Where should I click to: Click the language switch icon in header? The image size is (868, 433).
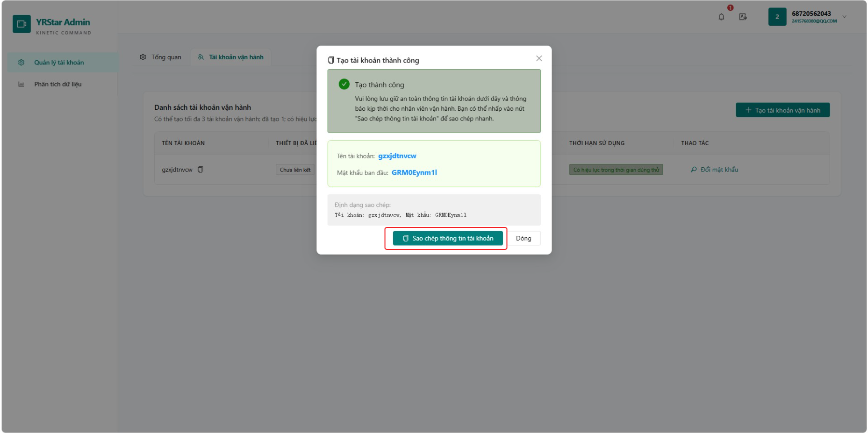743,17
